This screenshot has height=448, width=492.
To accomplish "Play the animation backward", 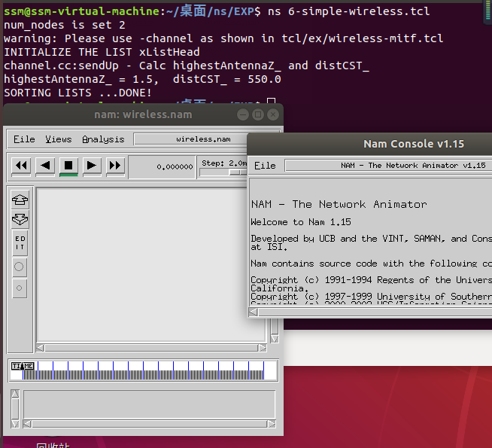I will [45, 166].
